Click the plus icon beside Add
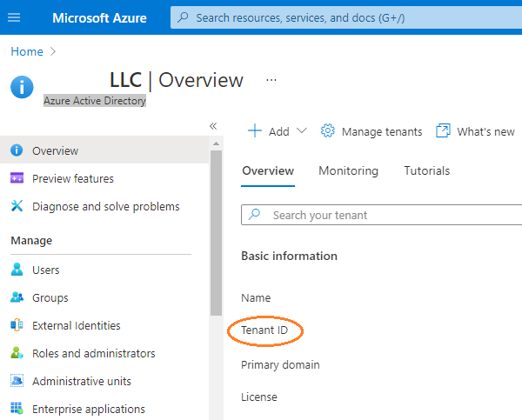 point(255,130)
